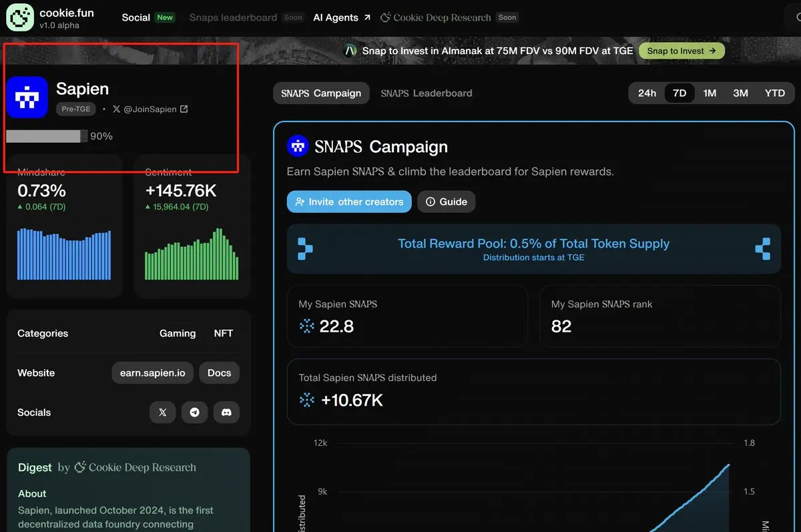Click the arrow icon beside AI Agents
801x532 pixels.
(367, 18)
